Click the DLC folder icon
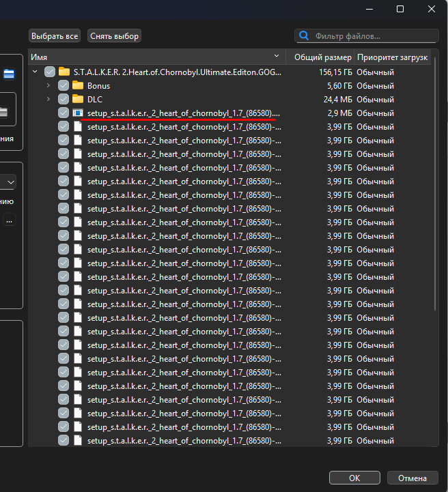 coord(78,99)
